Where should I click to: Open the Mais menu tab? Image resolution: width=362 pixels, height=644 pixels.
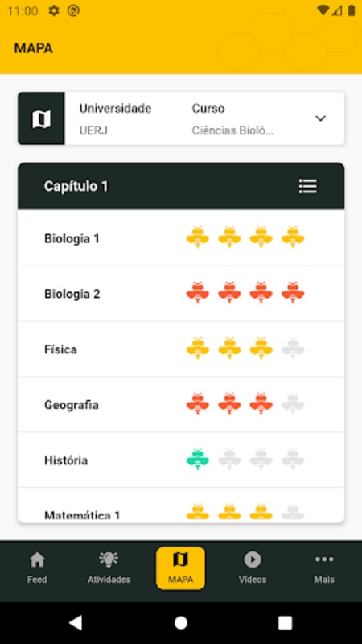coord(324,568)
